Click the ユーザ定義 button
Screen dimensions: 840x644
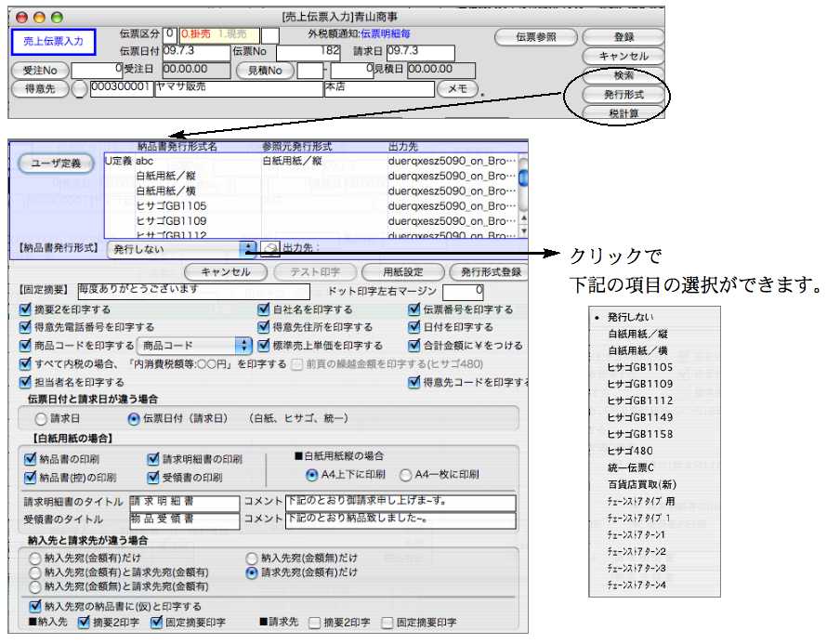(56, 164)
